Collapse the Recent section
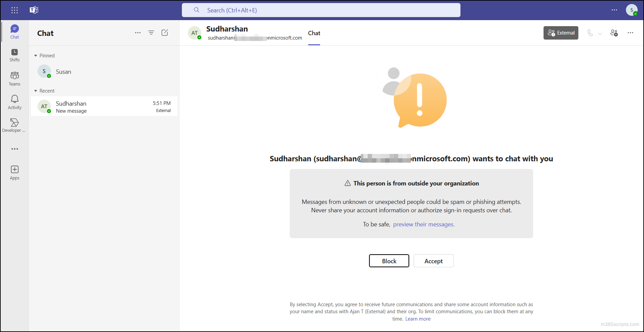Screen dimensions: 644x332 coord(35,91)
